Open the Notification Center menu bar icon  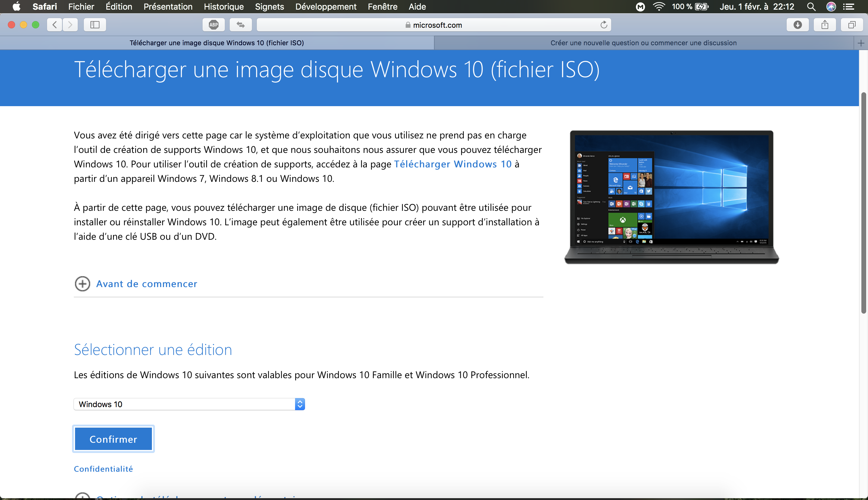(x=849, y=7)
